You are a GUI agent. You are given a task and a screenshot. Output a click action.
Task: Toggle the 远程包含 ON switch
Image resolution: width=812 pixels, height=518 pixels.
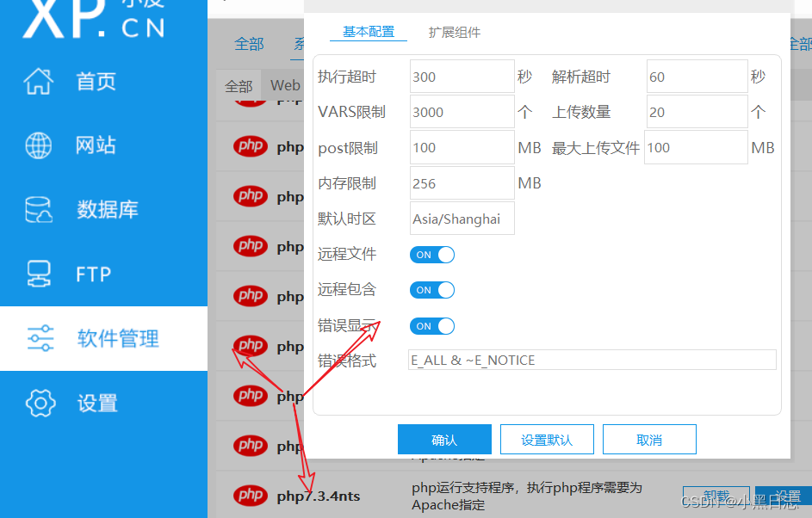coord(432,290)
